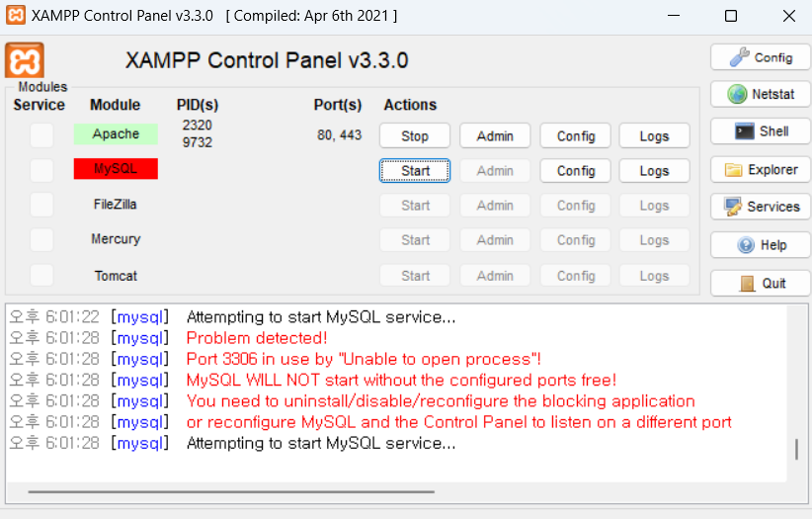The image size is (812, 519).
Task: Click Apache PID 9732
Action: 198,142
